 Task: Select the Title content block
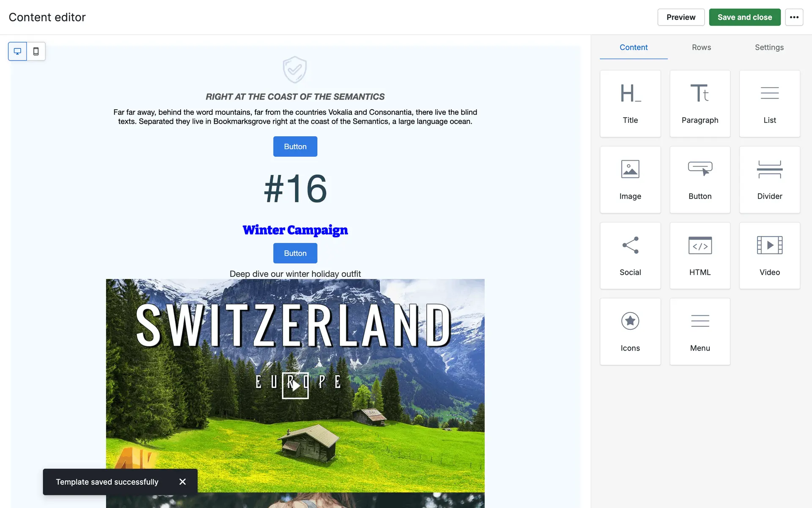tap(630, 104)
